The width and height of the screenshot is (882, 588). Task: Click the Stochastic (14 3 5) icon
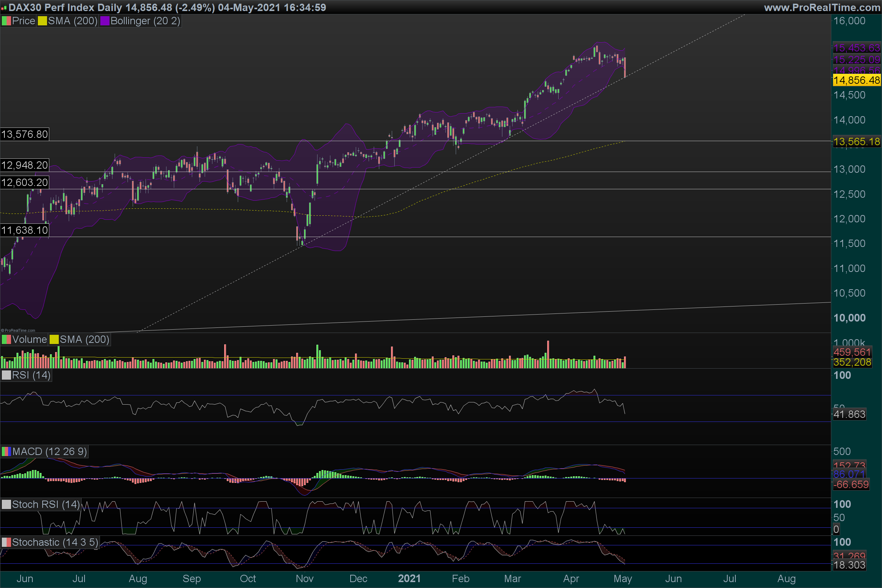click(x=6, y=542)
